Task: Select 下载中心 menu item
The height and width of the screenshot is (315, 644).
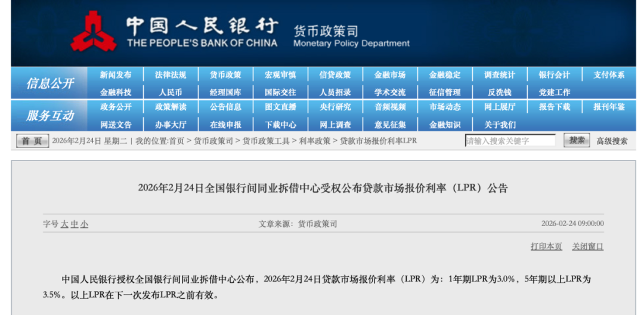Action: pyautogui.click(x=280, y=125)
